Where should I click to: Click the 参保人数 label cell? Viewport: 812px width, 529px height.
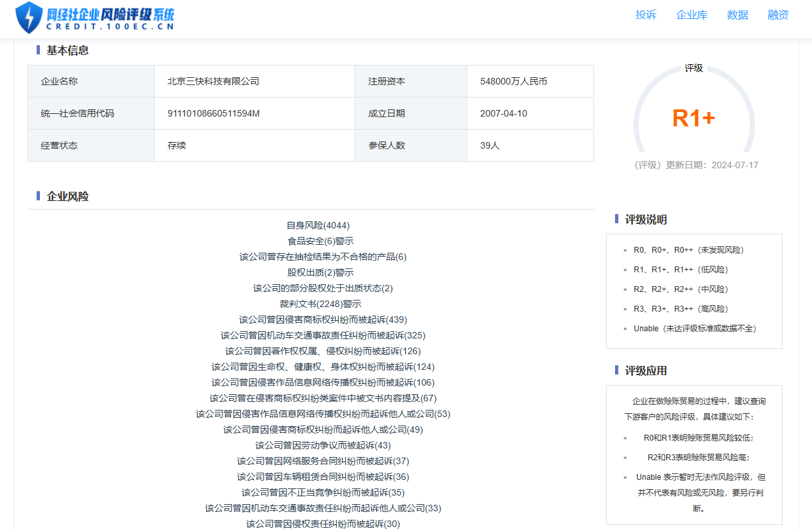click(x=411, y=145)
